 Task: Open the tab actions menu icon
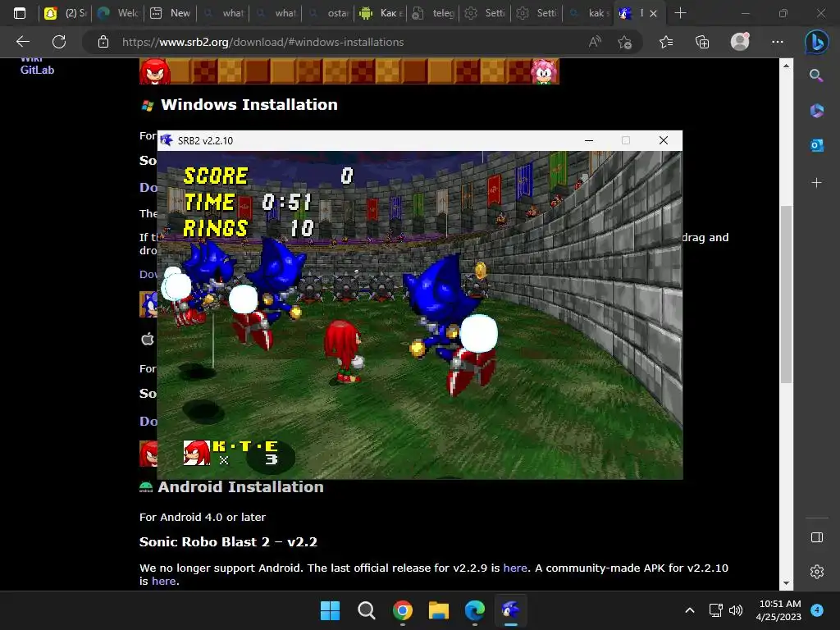click(x=20, y=13)
